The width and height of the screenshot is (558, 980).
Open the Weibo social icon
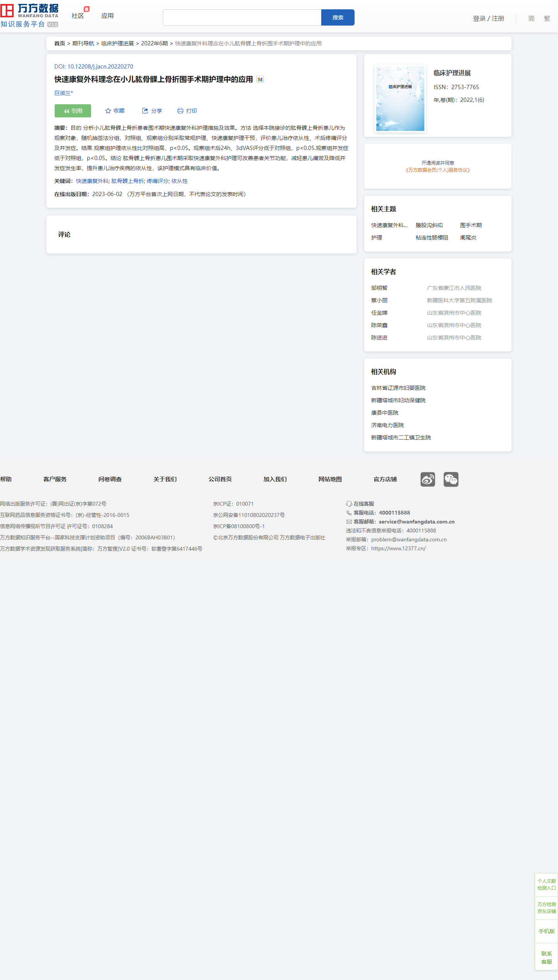[428, 479]
